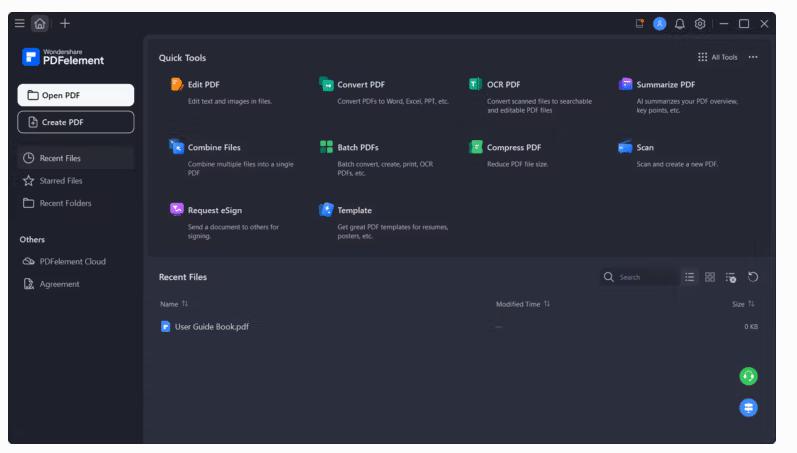Viewport: 797px width, 453px height.
Task: Go to the Home tab icon
Action: tap(40, 23)
